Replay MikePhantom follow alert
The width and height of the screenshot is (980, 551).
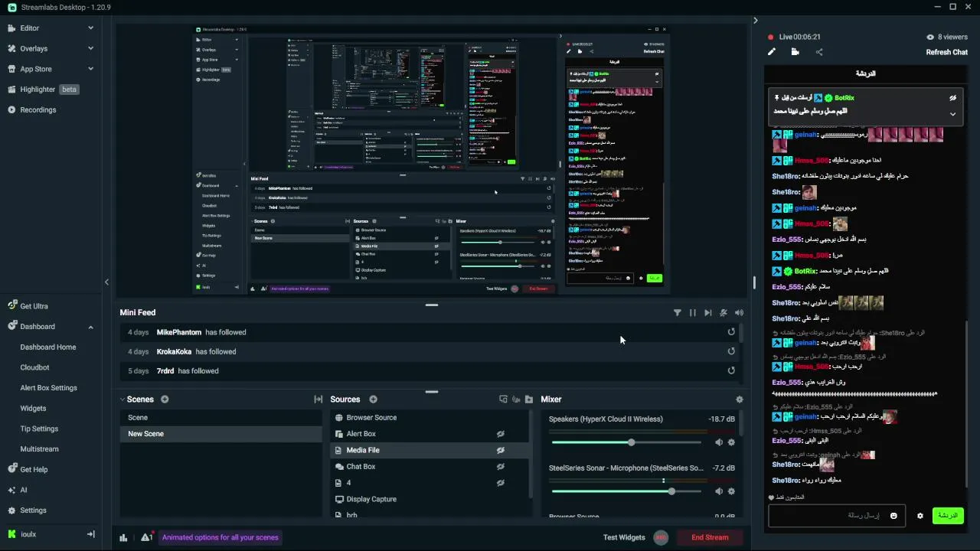tap(731, 332)
